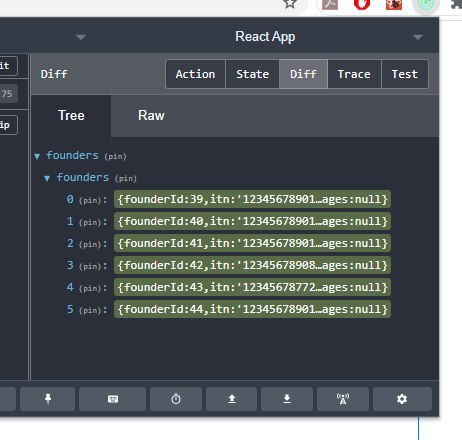The height and width of the screenshot is (440, 462).
Task: Select the founderId:44 diff value
Action: point(252,309)
